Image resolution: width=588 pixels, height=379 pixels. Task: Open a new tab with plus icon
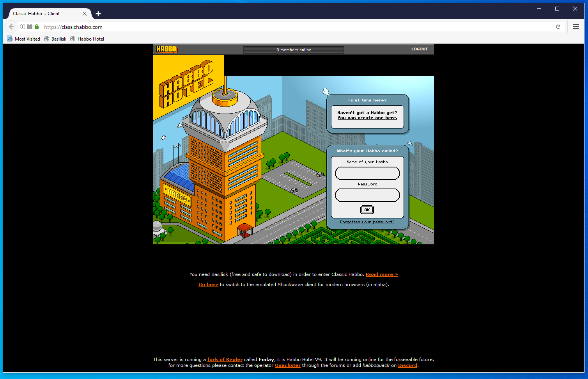click(x=98, y=14)
